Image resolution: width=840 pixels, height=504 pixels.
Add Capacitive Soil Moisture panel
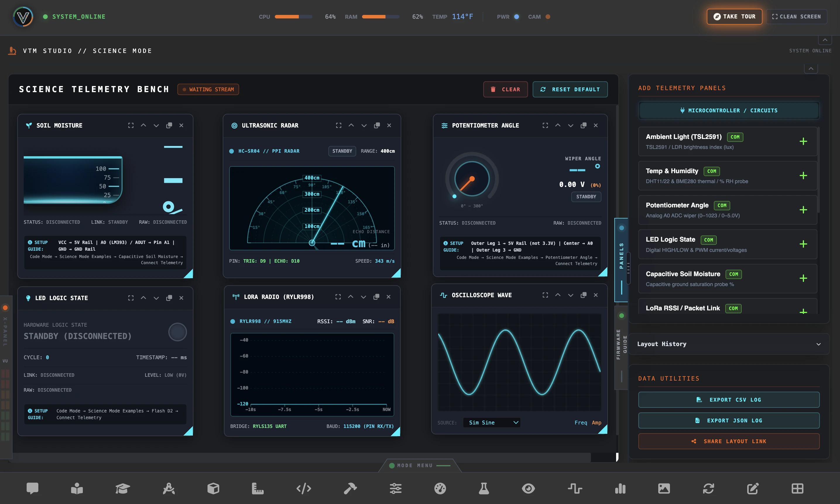click(803, 278)
